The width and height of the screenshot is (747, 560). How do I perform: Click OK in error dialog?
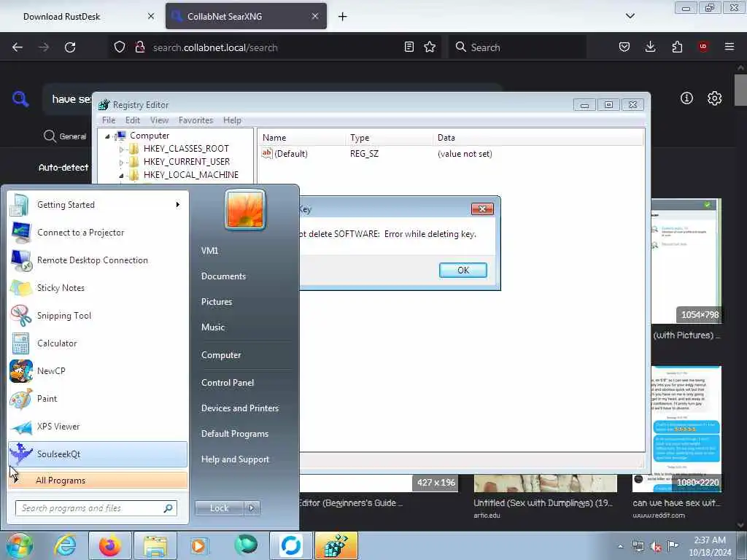point(462,270)
